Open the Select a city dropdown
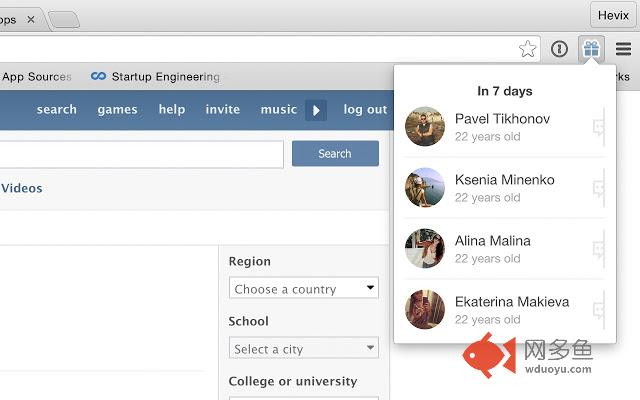Viewport: 640px width, 400px height. pos(304,348)
